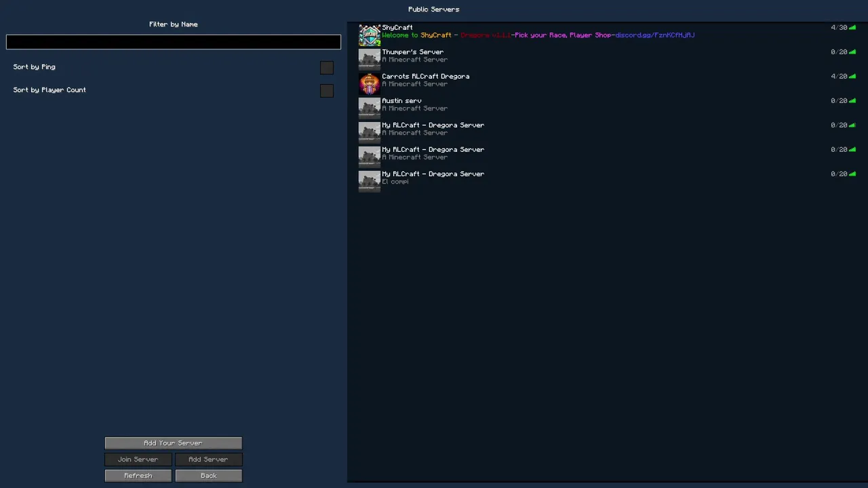868x488 pixels.
Task: Click the Join Server button
Action: pos(138,460)
